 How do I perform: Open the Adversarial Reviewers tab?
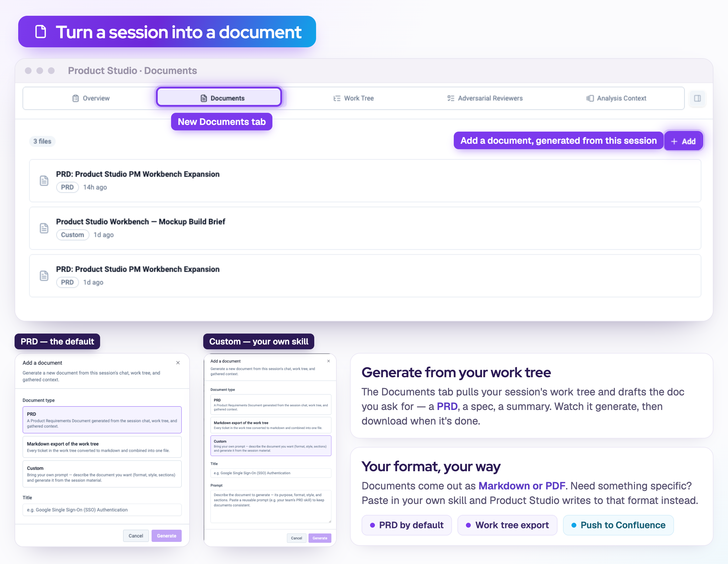click(x=485, y=98)
